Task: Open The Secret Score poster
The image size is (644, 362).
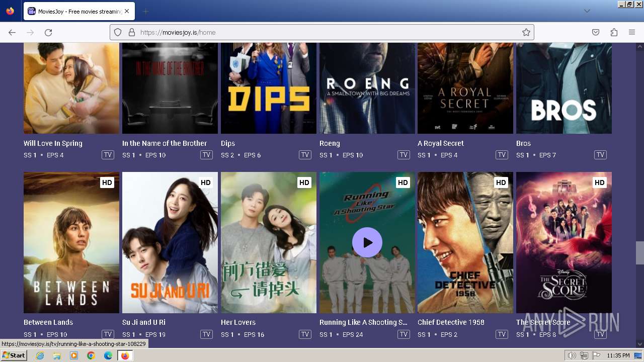Action: tap(564, 242)
